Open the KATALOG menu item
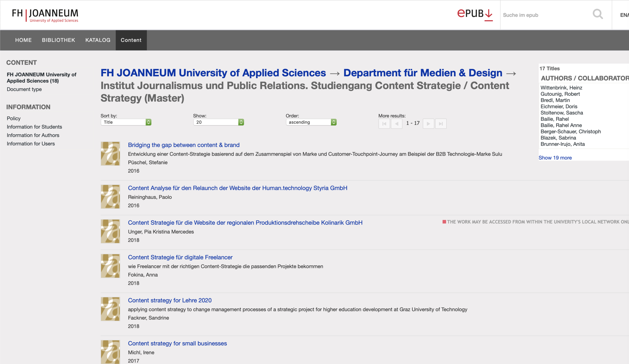Screen dimensions: 629x364 coord(98,40)
